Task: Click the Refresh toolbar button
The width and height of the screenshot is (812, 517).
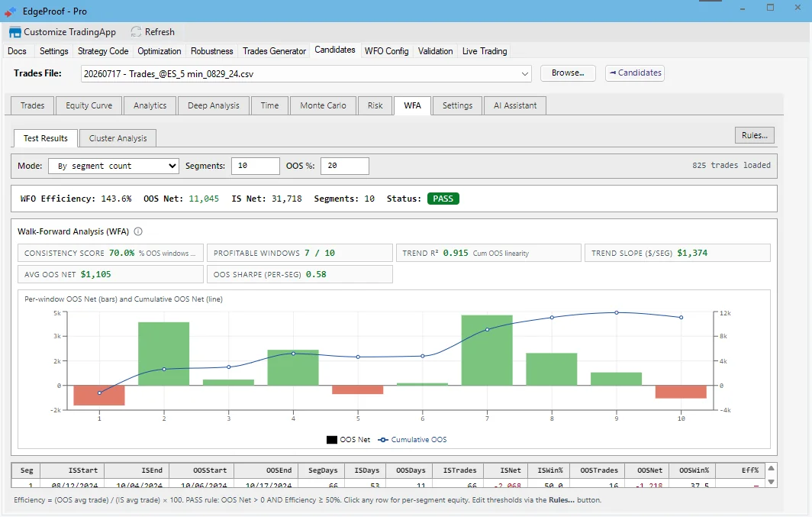Action: point(153,32)
